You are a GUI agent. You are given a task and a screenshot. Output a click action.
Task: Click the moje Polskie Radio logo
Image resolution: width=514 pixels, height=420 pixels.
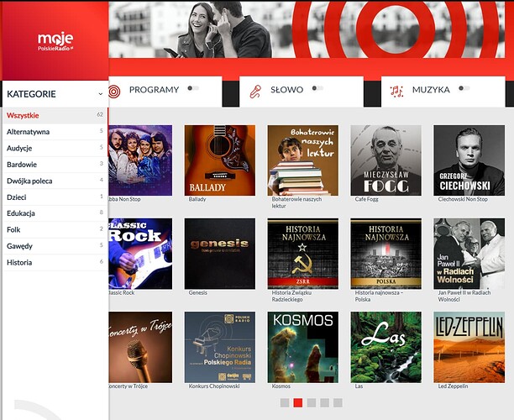pyautogui.click(x=55, y=41)
